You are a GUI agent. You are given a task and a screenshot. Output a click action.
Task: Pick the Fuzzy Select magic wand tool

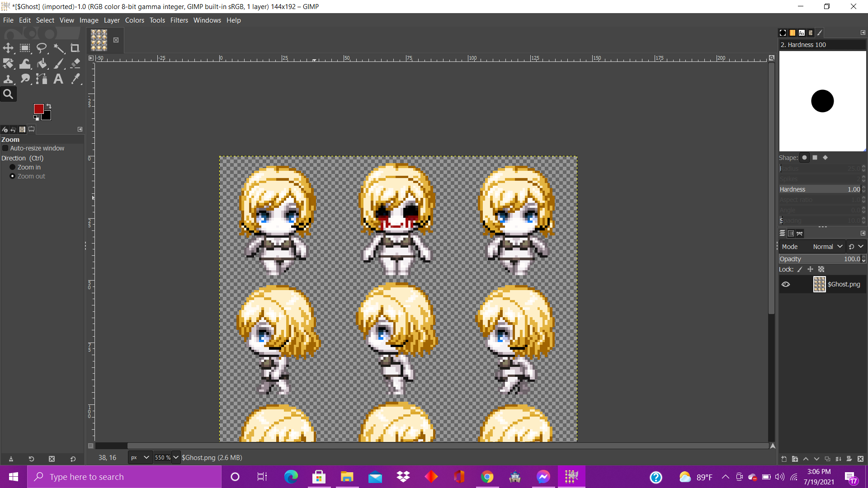point(58,48)
